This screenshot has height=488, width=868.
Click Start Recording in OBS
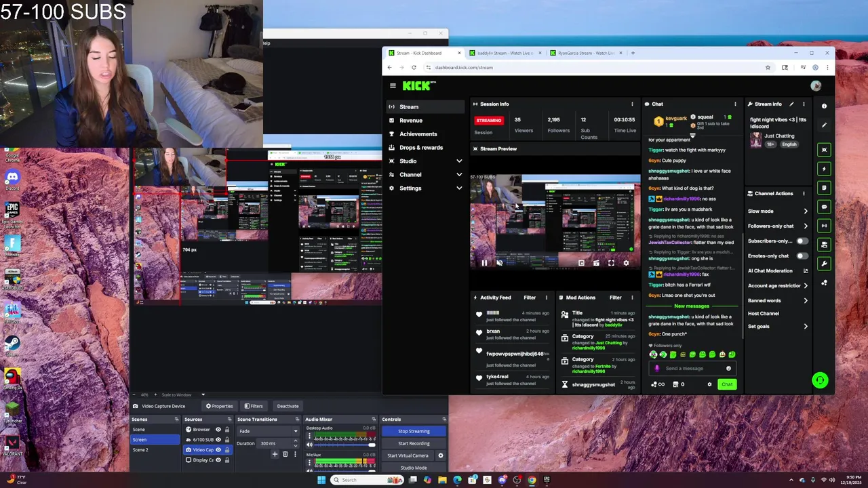point(414,443)
